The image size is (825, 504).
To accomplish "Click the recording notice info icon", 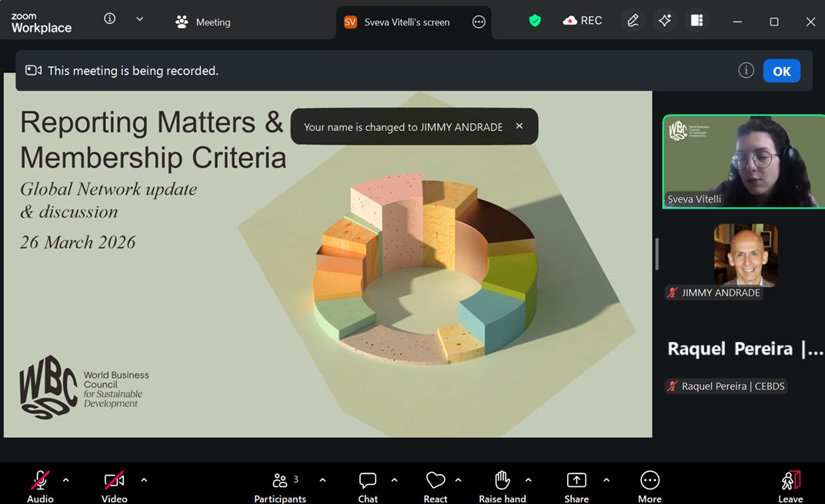I will [746, 70].
